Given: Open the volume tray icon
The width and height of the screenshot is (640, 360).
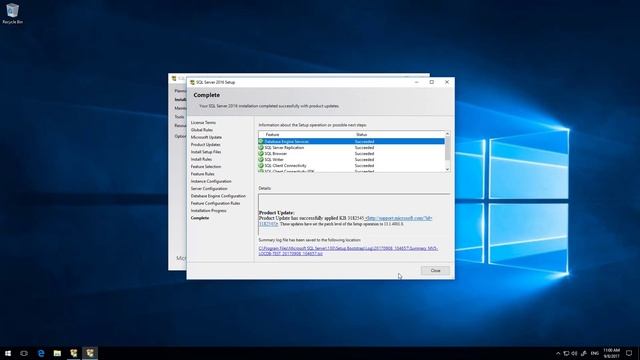Looking at the screenshot, I should click(574, 353).
